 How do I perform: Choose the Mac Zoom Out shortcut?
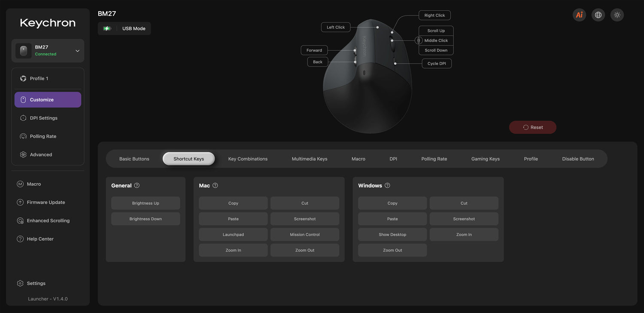pos(305,250)
